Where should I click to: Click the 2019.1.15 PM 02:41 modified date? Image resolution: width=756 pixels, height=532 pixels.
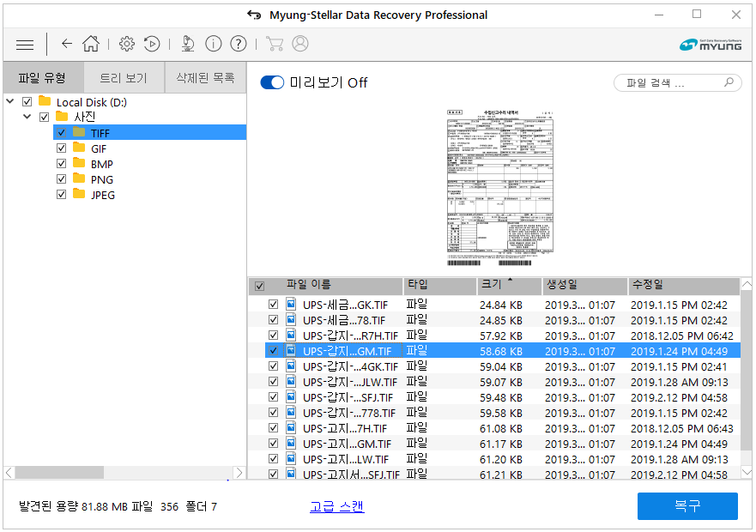(679, 367)
